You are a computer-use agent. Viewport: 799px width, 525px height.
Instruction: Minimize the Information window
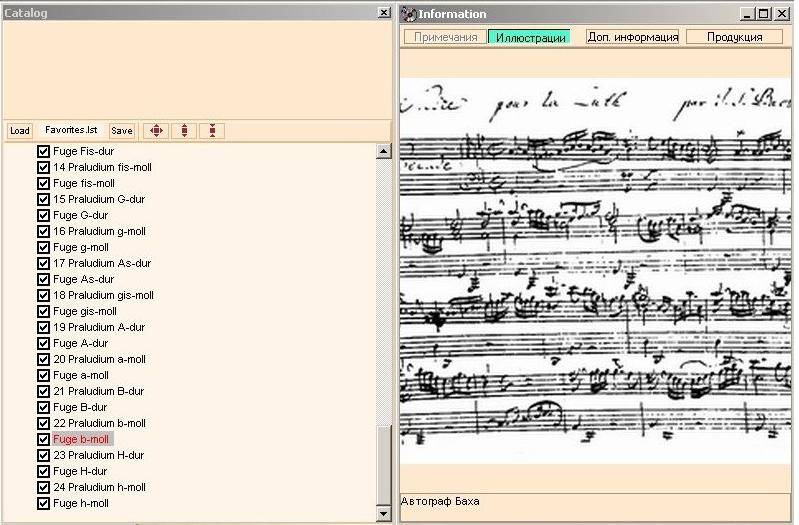coord(747,14)
